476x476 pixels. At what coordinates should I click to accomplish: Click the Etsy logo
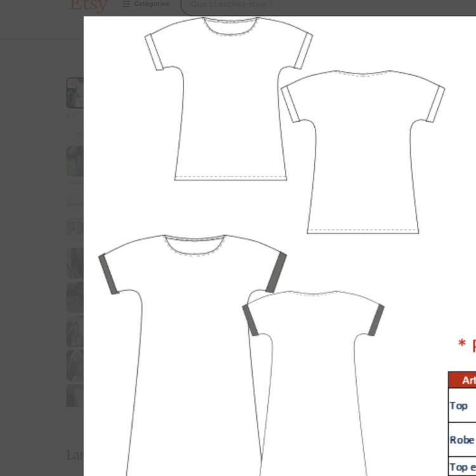coord(88,5)
